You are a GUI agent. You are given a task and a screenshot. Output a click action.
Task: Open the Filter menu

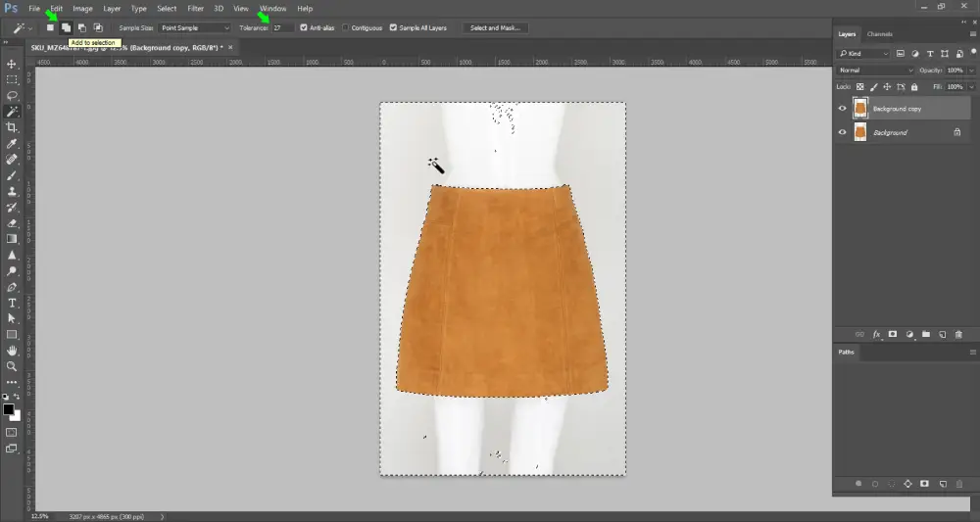click(x=196, y=9)
